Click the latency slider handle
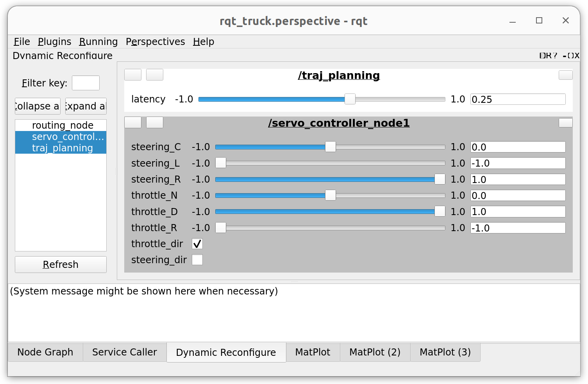588x384 pixels. (350, 99)
